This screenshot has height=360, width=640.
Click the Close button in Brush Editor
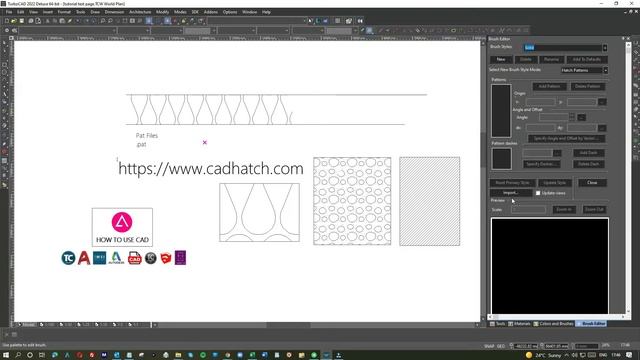[x=592, y=183]
